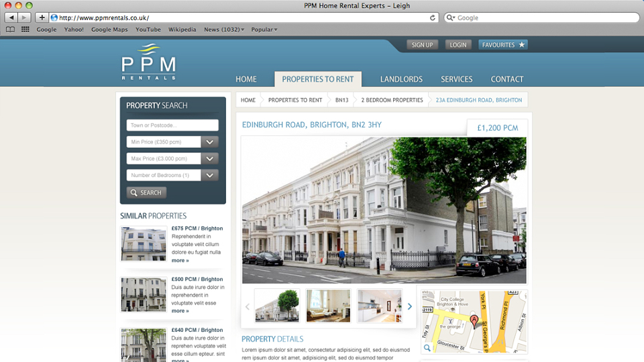
Task: Click 'more »' under £675 PCM listing
Action: [180, 260]
